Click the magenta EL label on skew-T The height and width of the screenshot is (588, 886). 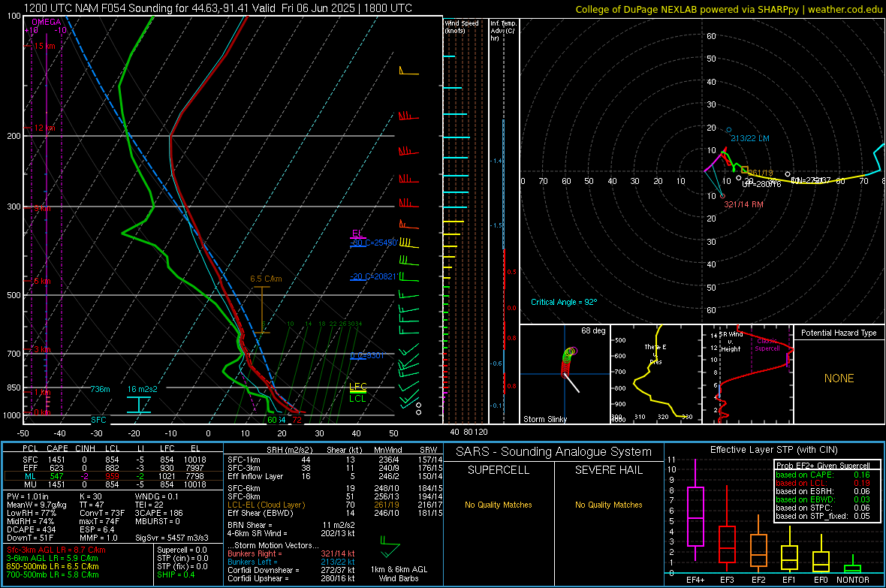click(x=357, y=233)
